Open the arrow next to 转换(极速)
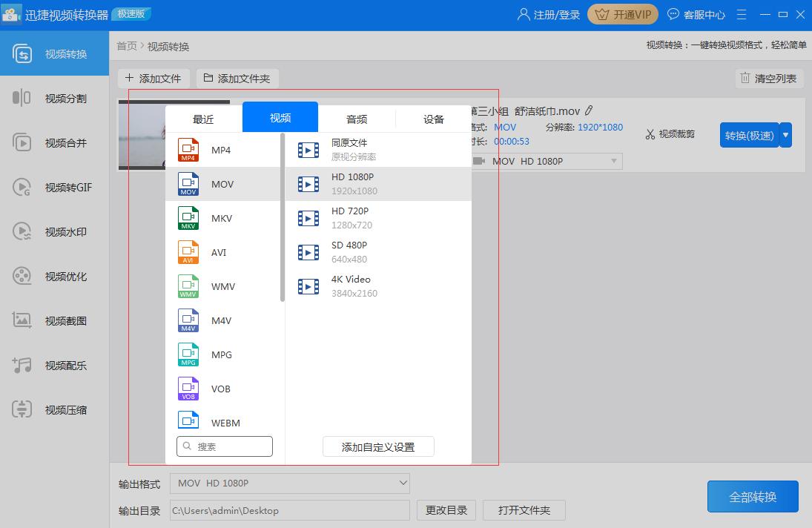Viewport: 812px width, 528px height. point(785,136)
